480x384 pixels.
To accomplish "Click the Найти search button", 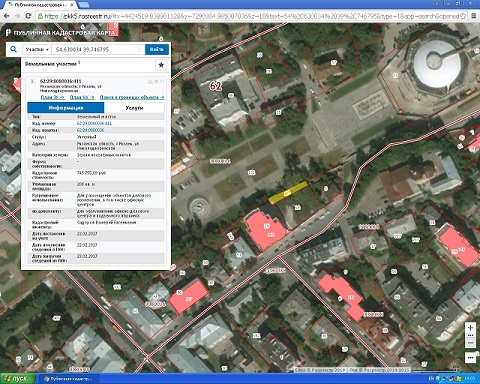I will click(x=157, y=49).
